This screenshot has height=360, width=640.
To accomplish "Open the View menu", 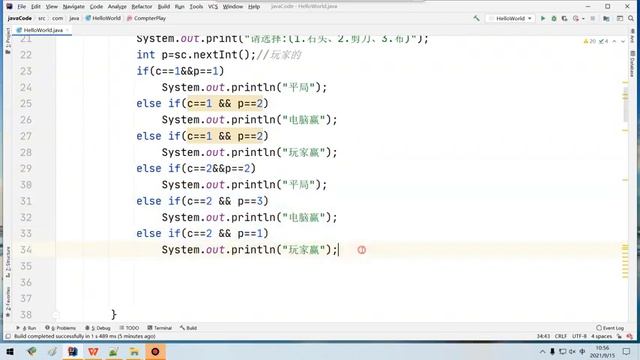I will pyautogui.click(x=51, y=7).
